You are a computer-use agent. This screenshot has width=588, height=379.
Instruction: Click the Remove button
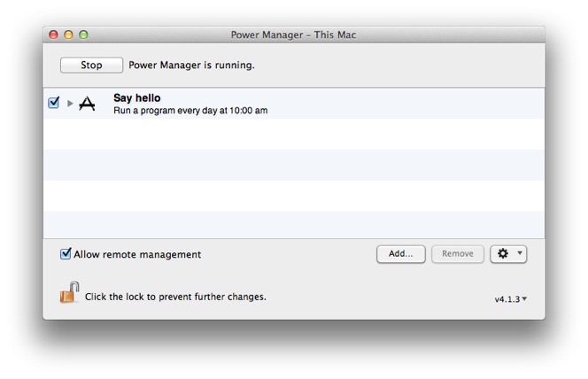click(458, 254)
